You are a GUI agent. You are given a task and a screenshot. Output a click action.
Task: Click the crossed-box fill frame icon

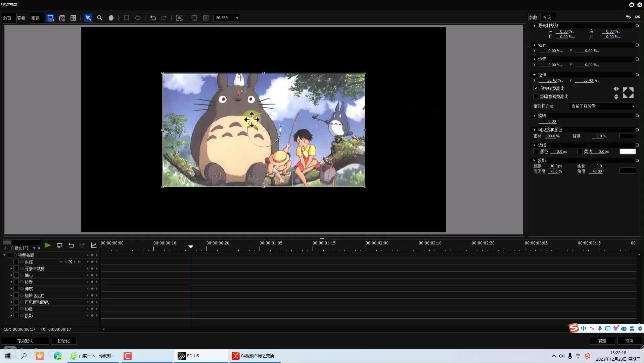pos(206,18)
